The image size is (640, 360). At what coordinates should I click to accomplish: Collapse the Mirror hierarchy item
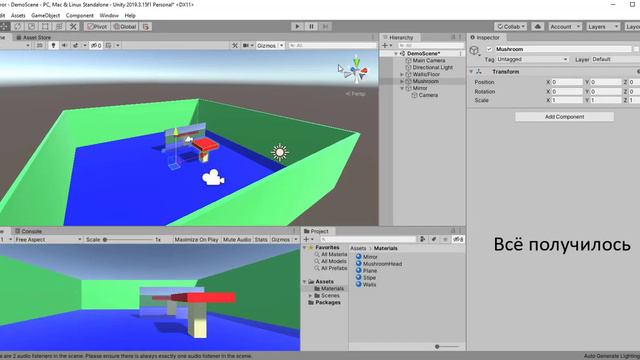[x=402, y=88]
